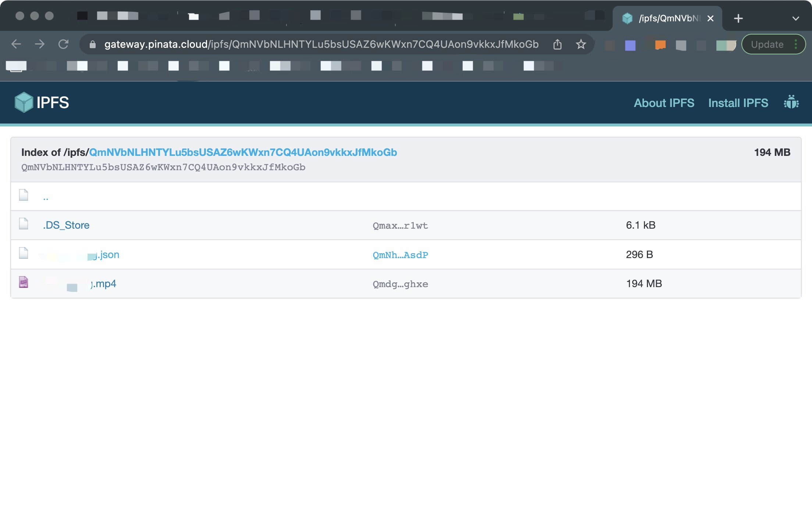Click the IPFS cube logo

coord(24,103)
